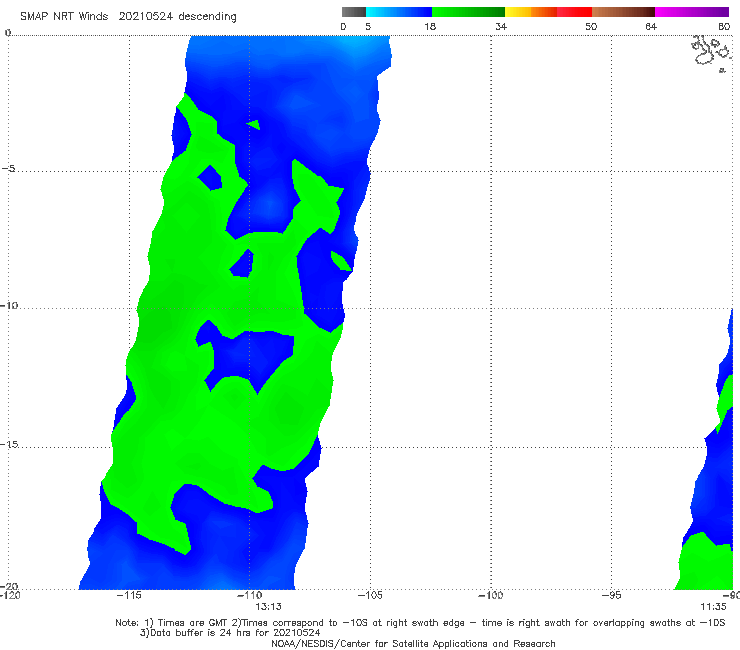This screenshot has width=740, height=650.
Task: Click the longitude axis label "-105"
Action: pos(370,595)
